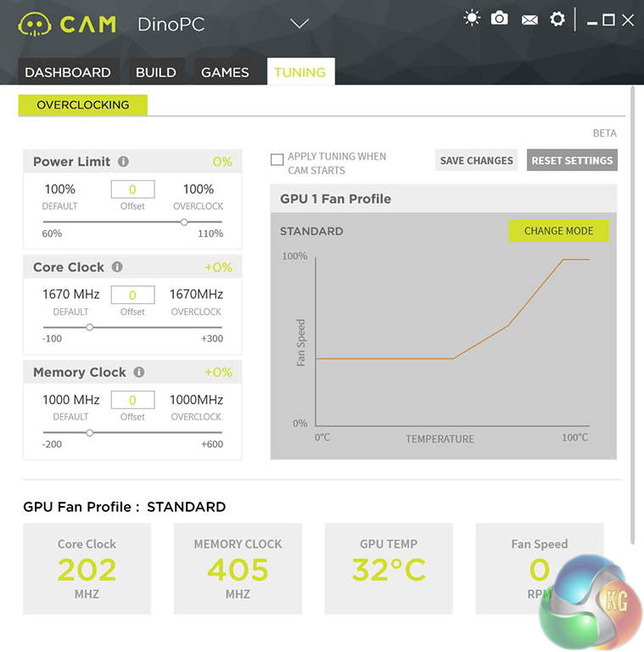Open settings gear icon
Screen dimensions: 644x652
pos(557,19)
